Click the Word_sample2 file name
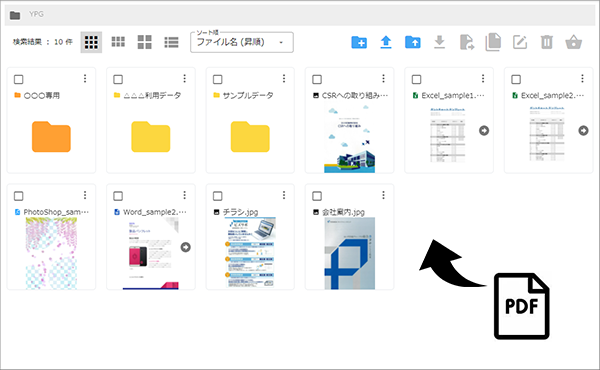 [x=155, y=212]
